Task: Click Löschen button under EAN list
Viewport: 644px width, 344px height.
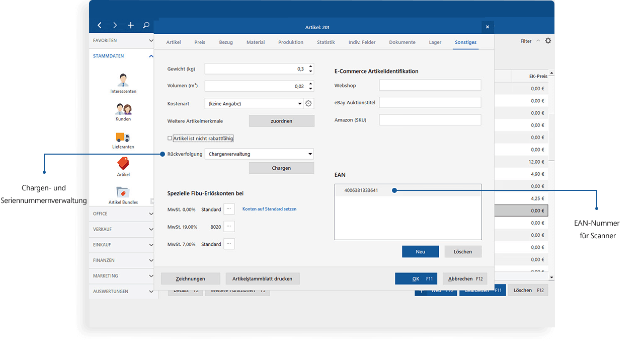Action: click(463, 252)
